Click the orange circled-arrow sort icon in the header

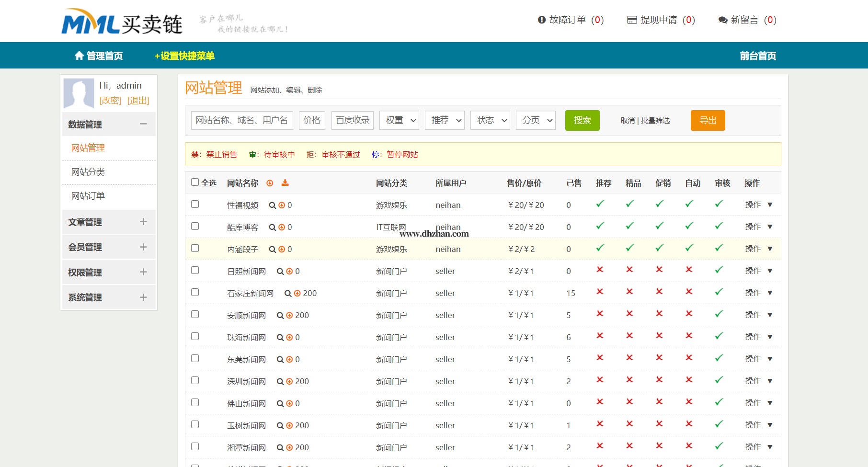(x=270, y=183)
